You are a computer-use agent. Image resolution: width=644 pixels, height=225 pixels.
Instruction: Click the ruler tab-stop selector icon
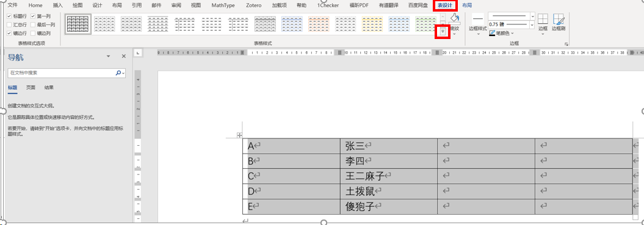139,52
